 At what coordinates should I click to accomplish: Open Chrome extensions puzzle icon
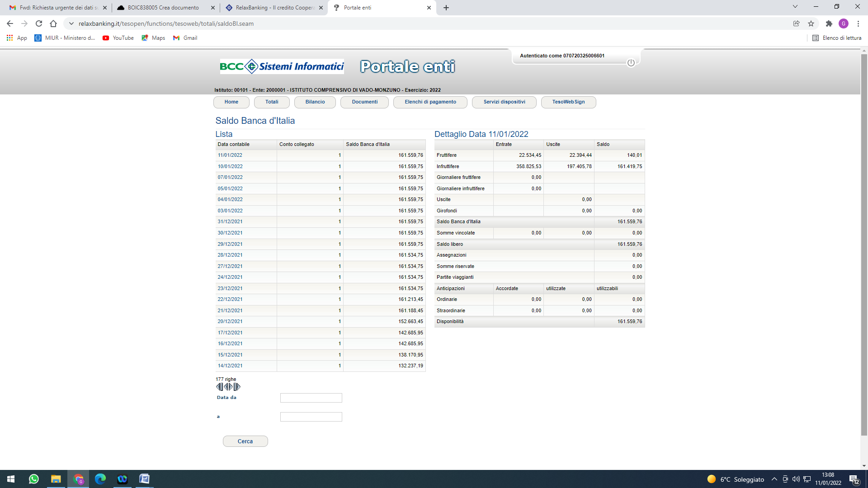(829, 23)
